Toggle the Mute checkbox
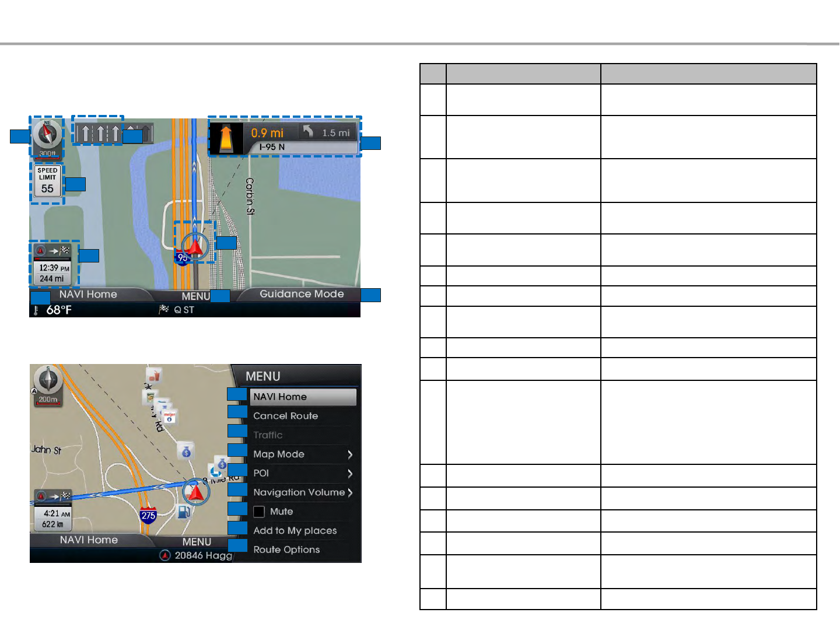 click(259, 512)
